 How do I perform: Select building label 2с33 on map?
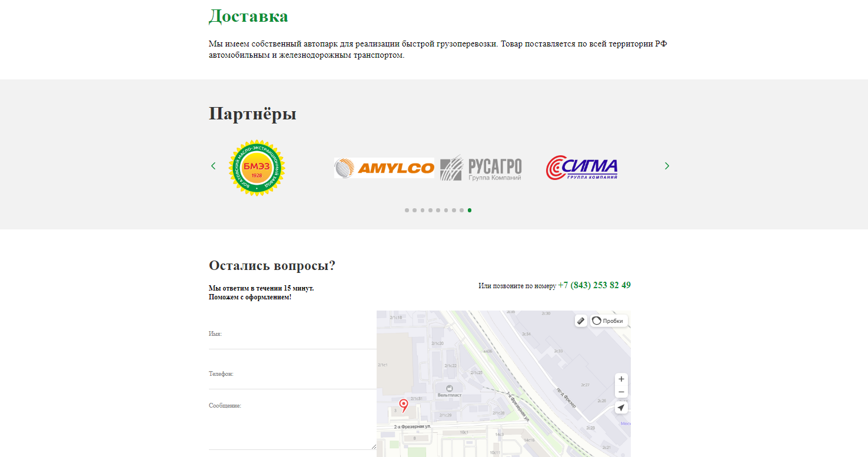558,351
